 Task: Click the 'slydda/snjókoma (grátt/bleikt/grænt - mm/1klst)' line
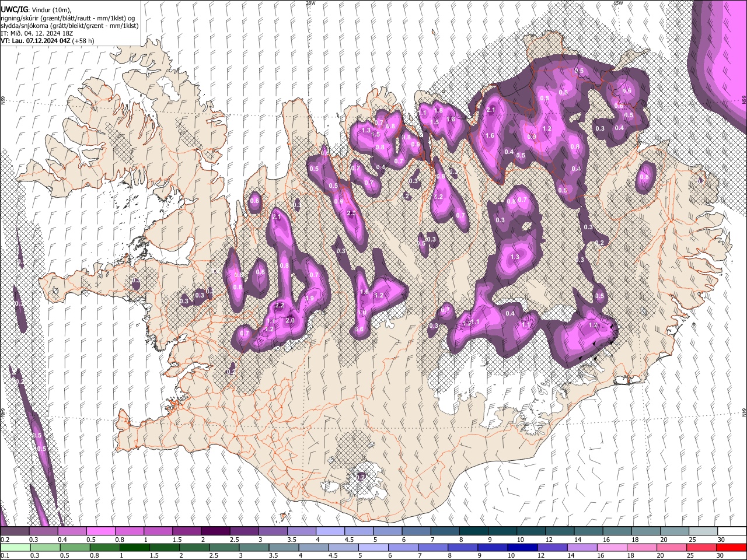[69, 26]
